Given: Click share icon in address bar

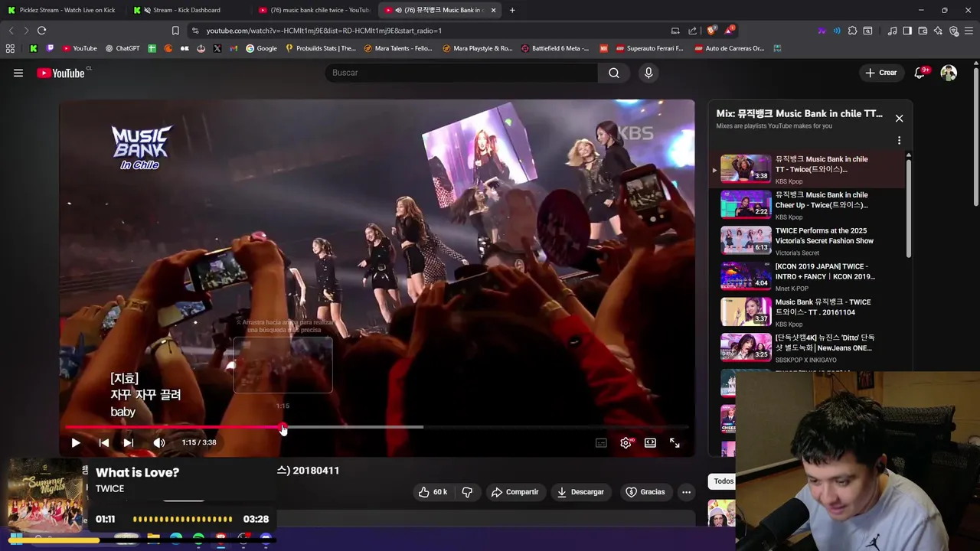Looking at the screenshot, I should point(692,31).
